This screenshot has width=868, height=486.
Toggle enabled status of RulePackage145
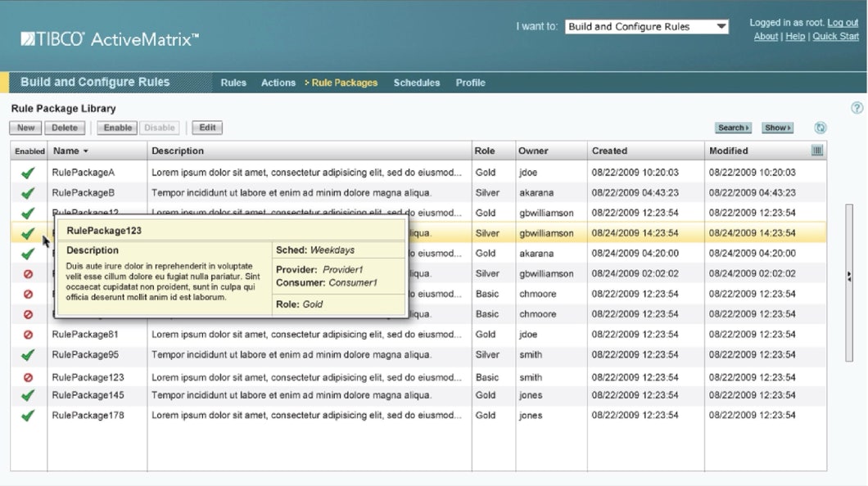(28, 395)
